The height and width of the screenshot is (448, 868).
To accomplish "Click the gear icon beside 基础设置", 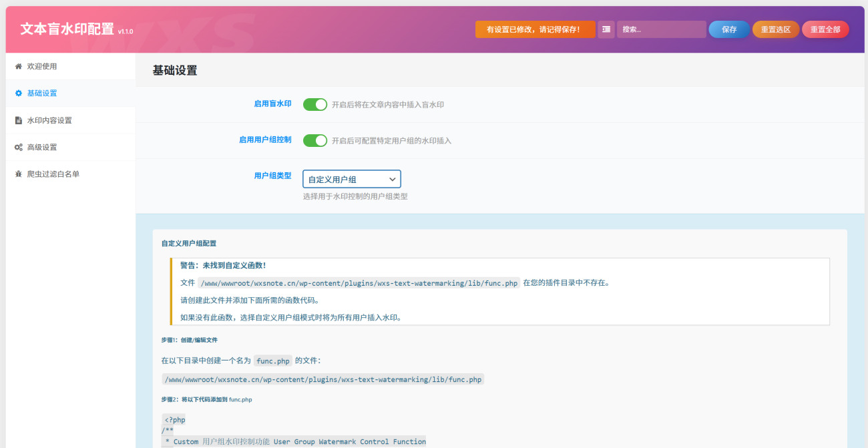I will [x=19, y=93].
